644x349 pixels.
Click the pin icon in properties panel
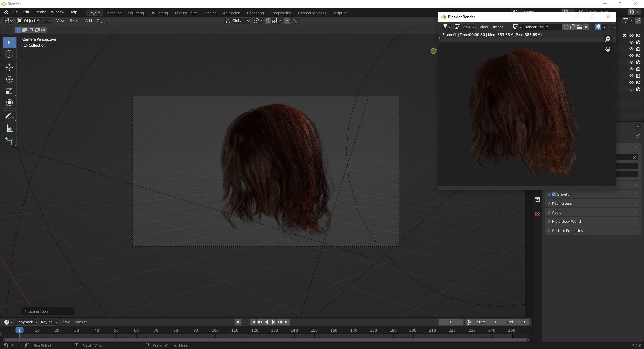click(x=638, y=136)
